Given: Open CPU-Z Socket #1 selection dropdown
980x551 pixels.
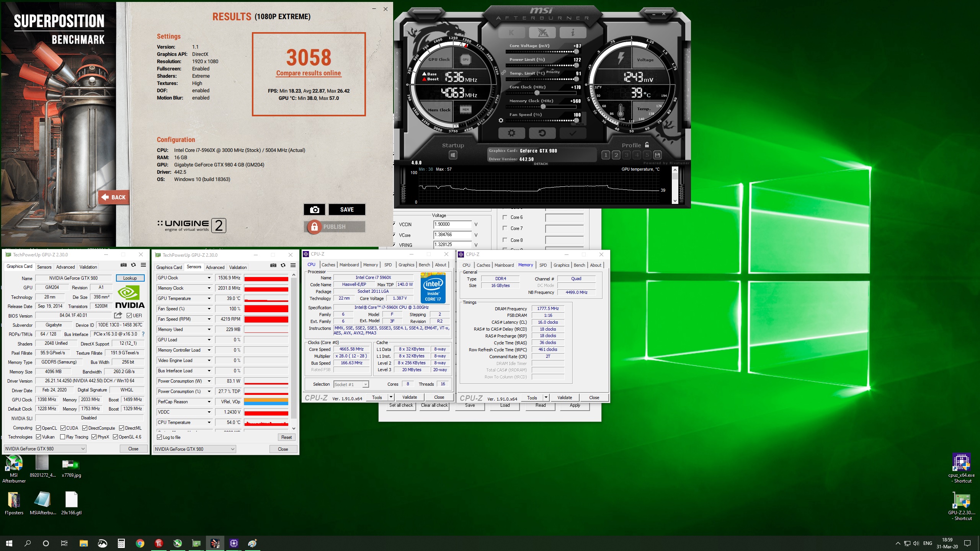Looking at the screenshot, I should tap(351, 384).
